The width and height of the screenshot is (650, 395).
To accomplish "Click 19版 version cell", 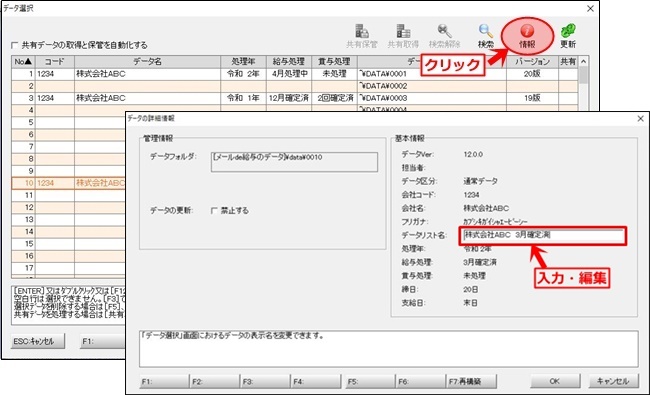I will pos(532,98).
